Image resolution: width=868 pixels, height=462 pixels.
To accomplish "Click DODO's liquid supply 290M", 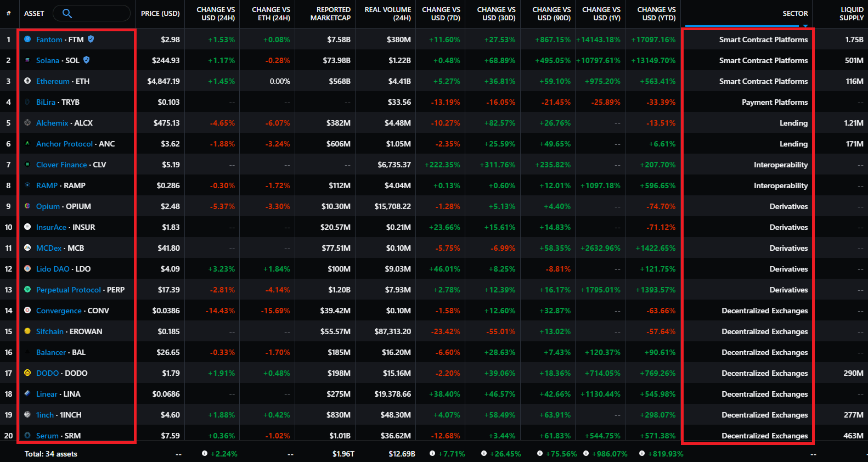I will [853, 373].
